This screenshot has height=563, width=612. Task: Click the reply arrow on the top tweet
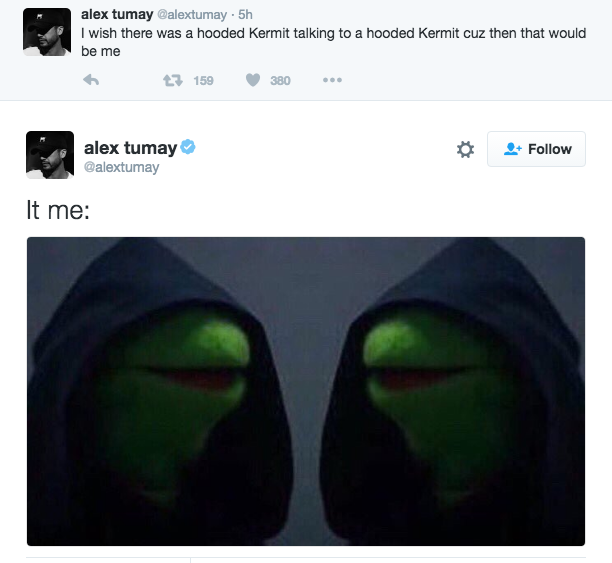[91, 80]
